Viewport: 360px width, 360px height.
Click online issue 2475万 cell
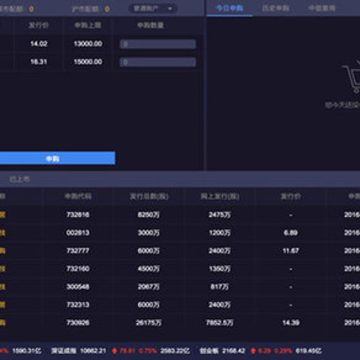(x=220, y=215)
